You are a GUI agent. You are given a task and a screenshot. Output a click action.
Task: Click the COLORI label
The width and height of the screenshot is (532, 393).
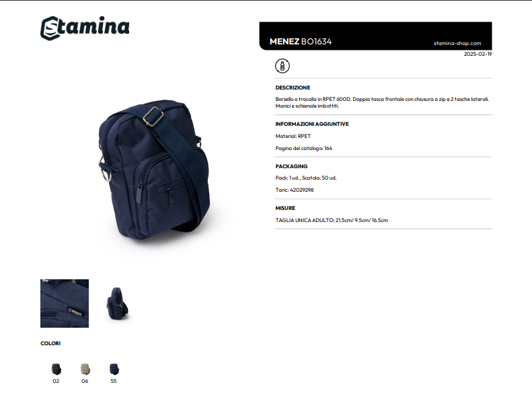[50, 343]
